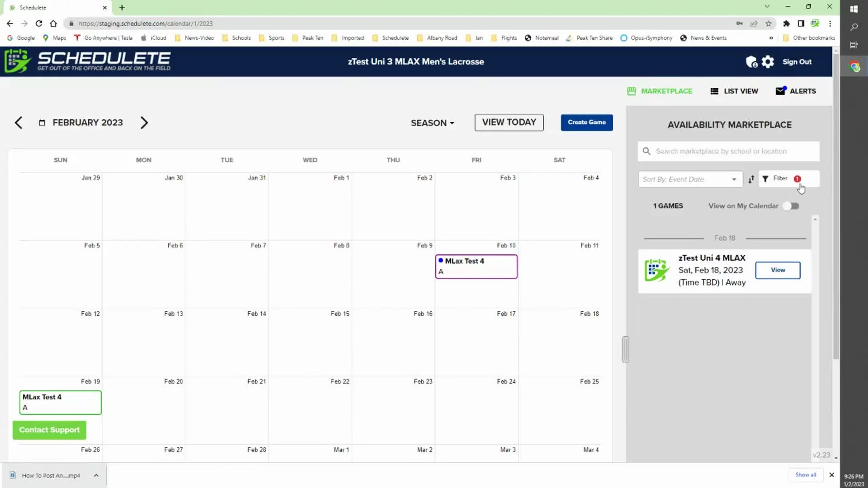The image size is (868, 488).
Task: Click the panel resize handle between calendar and marketplace
Action: (625, 349)
